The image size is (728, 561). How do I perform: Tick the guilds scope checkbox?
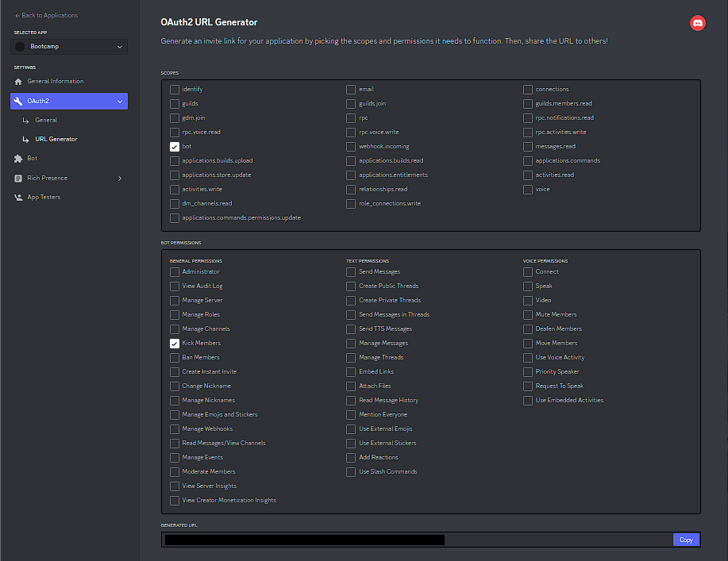[x=175, y=104]
